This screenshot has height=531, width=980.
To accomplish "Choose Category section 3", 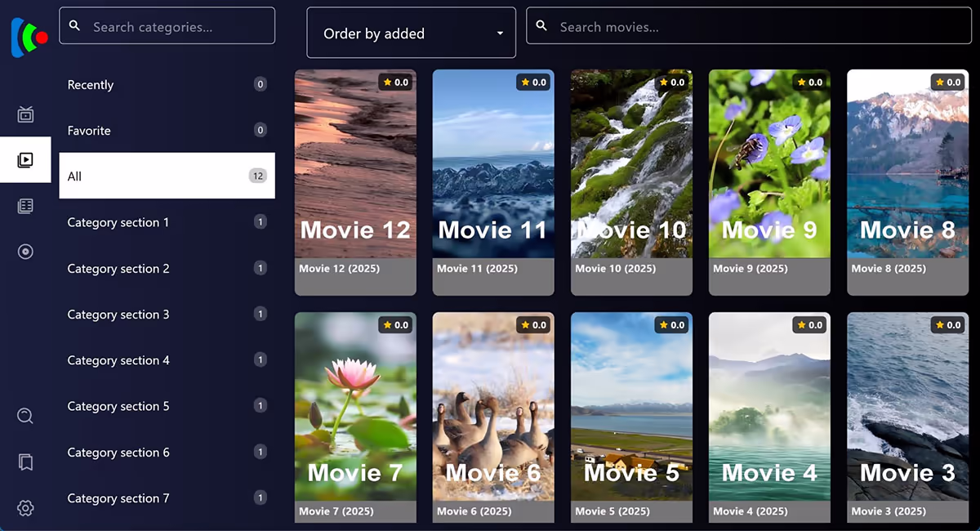I will [x=167, y=315].
